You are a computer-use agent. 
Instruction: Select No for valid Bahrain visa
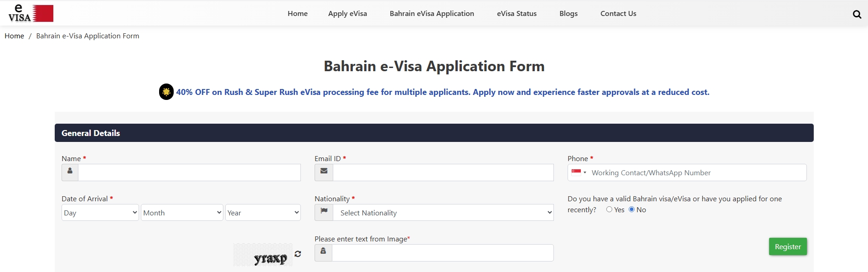pyautogui.click(x=631, y=209)
